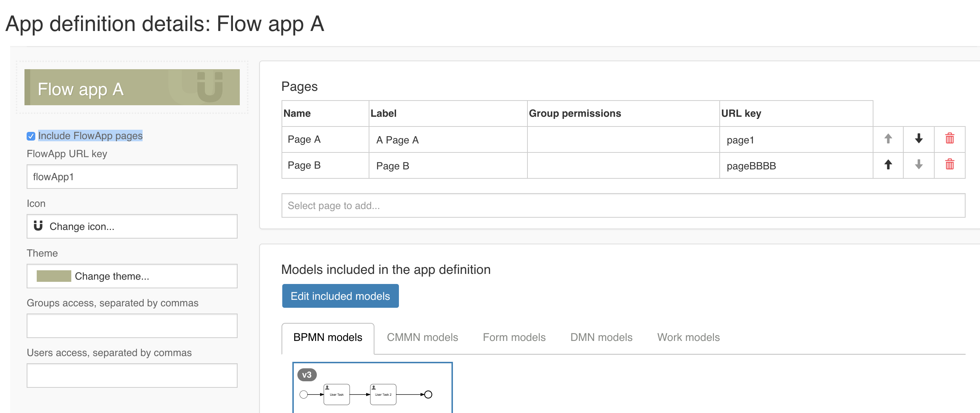This screenshot has width=980, height=413.
Task: Click the down arrow icon on Page B row
Action: (x=918, y=165)
